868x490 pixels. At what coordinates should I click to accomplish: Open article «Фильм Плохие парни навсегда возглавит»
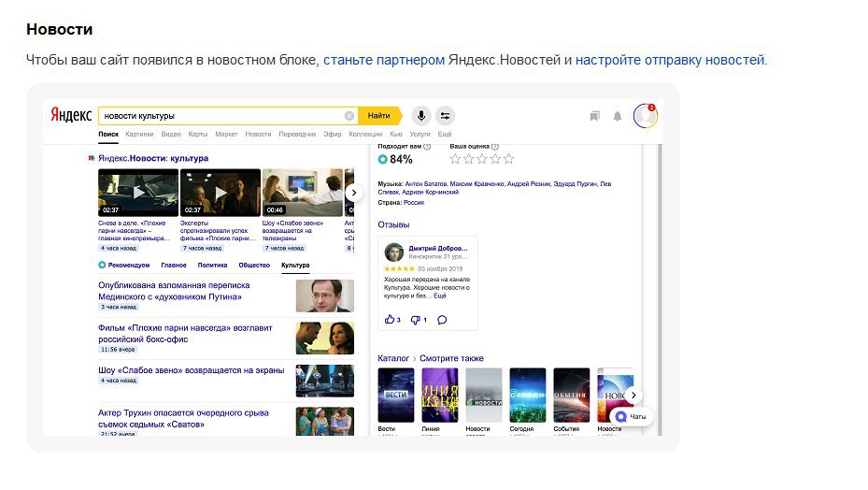185,333
